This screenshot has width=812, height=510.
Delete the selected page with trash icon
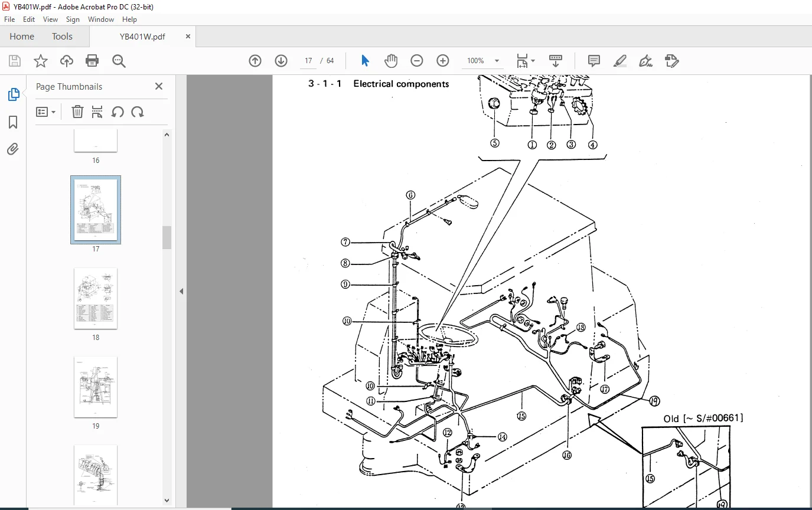coord(77,112)
